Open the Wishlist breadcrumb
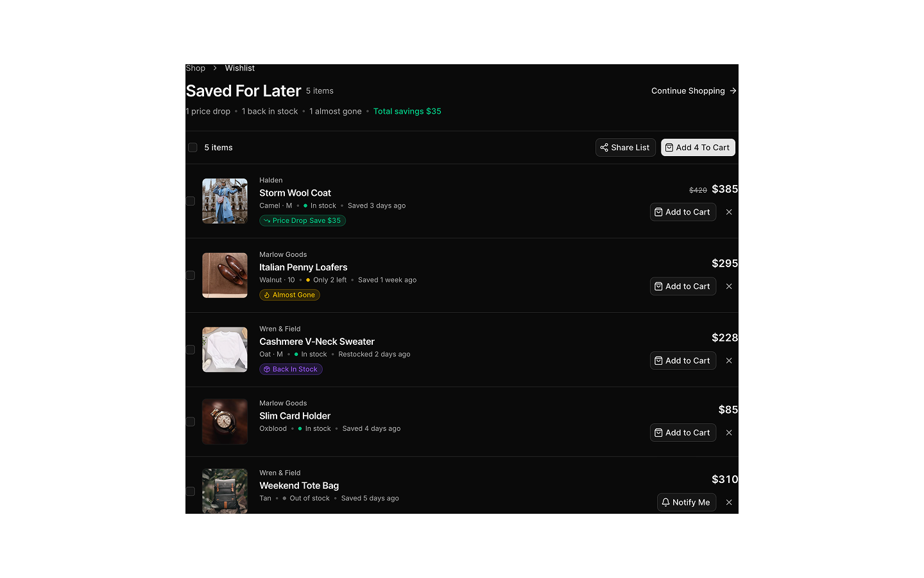 [x=240, y=68]
